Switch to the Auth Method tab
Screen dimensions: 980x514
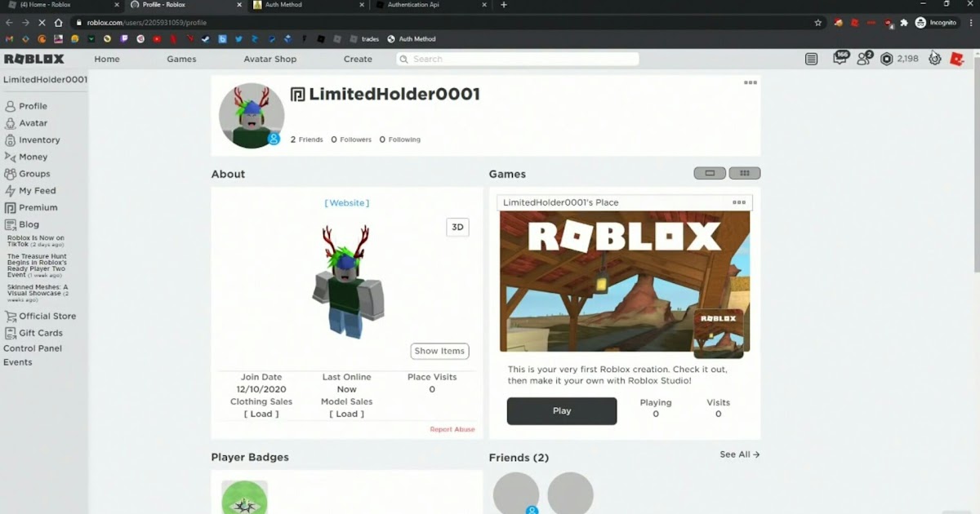click(x=308, y=5)
